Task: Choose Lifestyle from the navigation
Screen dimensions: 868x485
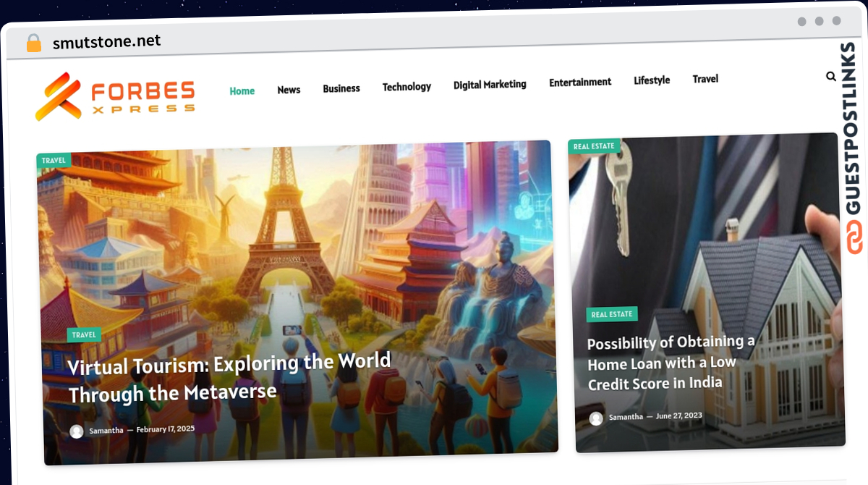Action: [652, 80]
